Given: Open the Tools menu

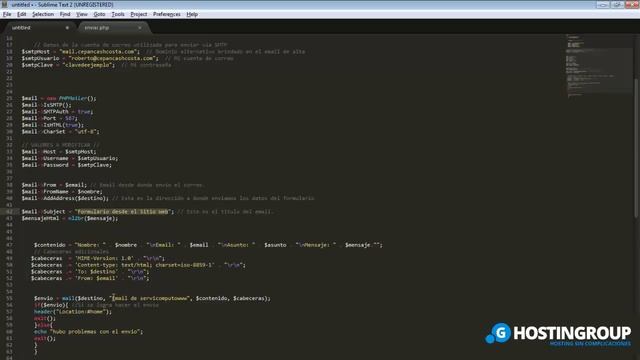Looking at the screenshot, I should coord(118,14).
